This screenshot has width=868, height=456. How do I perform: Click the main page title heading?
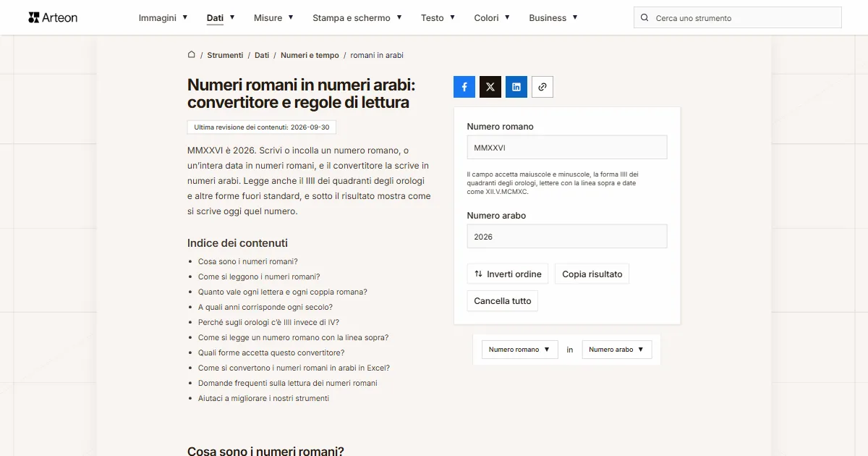[x=302, y=93]
